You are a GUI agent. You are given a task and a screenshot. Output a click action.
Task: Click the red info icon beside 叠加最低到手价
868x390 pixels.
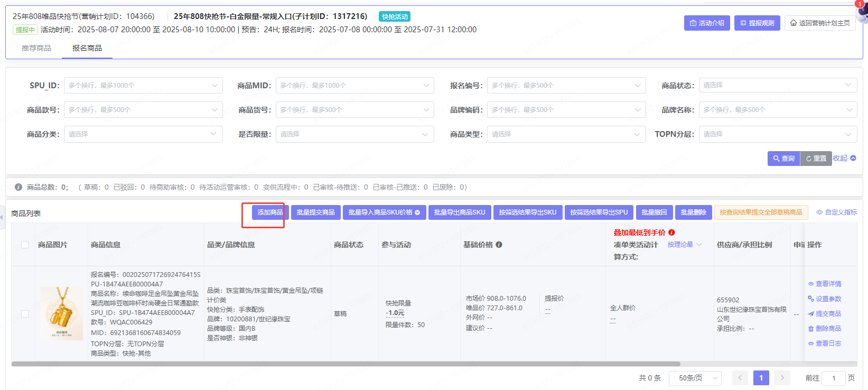click(x=671, y=233)
